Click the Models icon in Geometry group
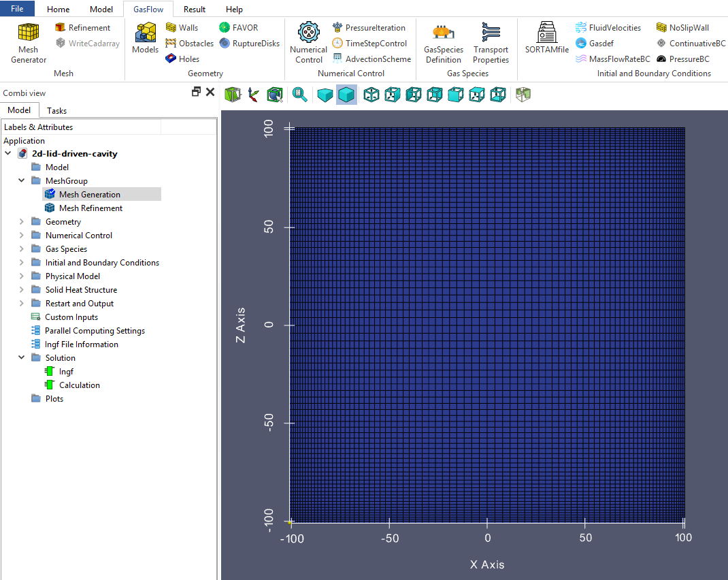 point(145,38)
